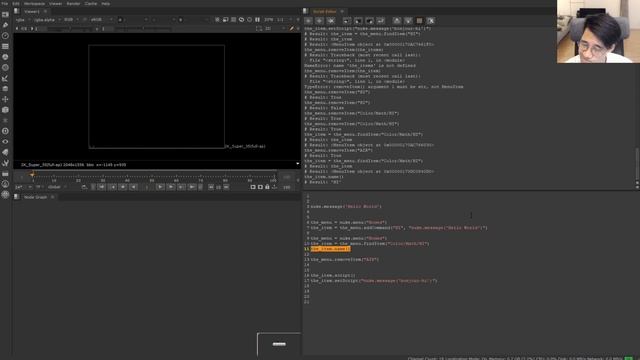
Task: Expand the viewer info bar arrow
Action: (298, 164)
